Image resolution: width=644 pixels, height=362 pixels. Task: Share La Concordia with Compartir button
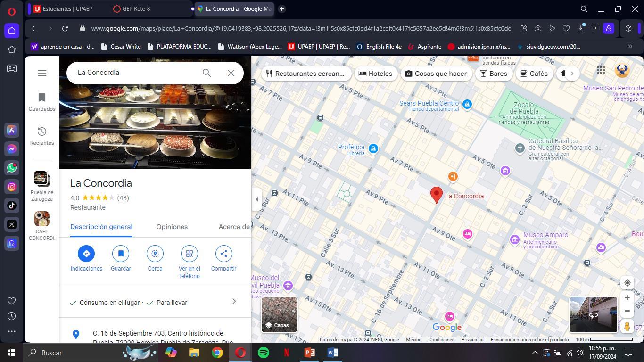coord(224,259)
